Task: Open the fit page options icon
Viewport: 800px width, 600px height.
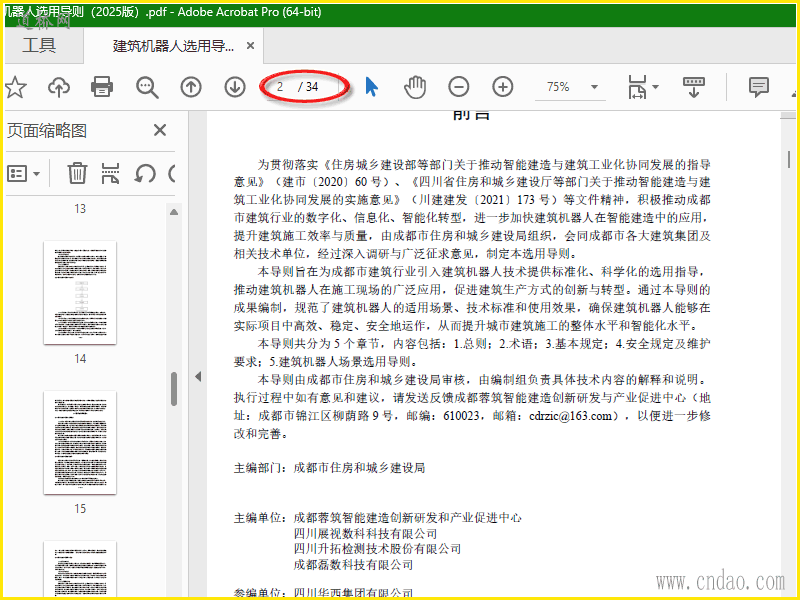Action: (x=637, y=87)
